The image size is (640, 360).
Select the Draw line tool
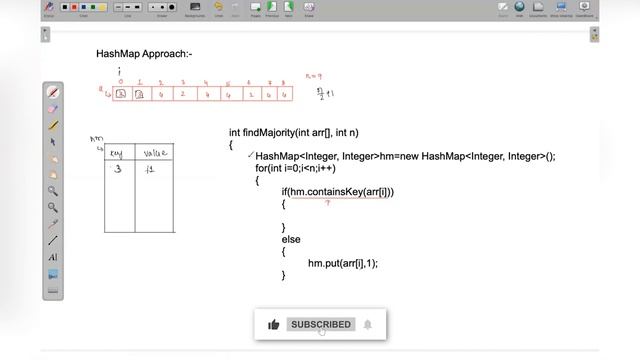pos(53,240)
